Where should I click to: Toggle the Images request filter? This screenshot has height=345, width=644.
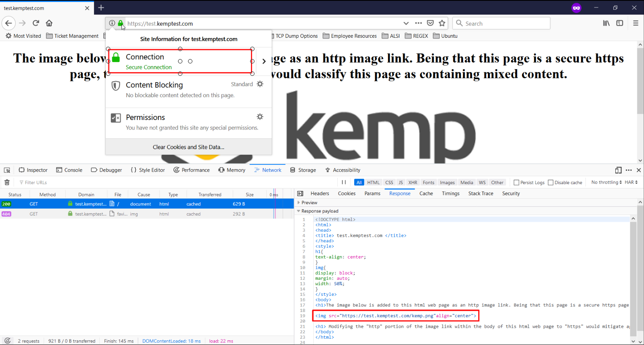pyautogui.click(x=447, y=183)
